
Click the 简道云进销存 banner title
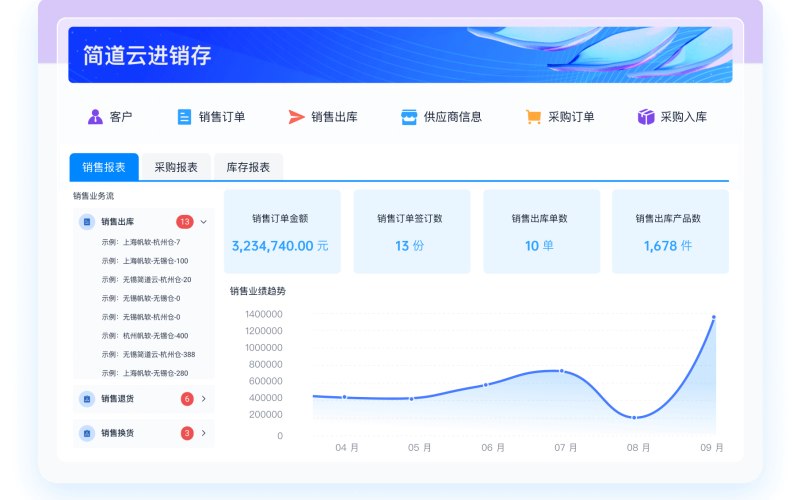(x=147, y=55)
